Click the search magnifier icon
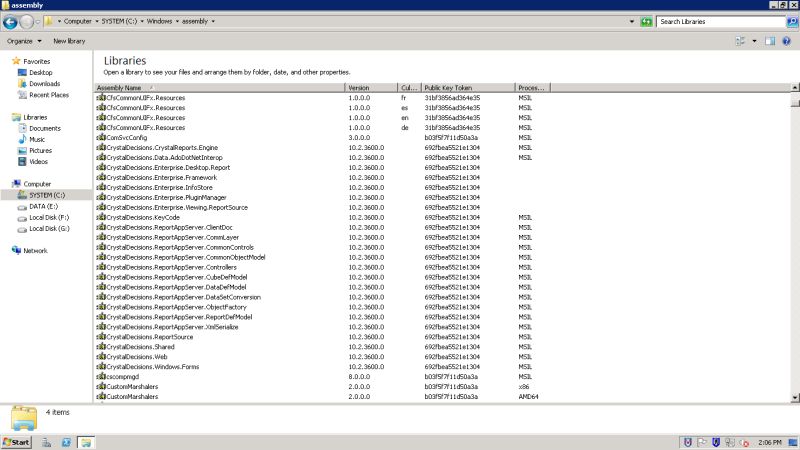The width and height of the screenshot is (800, 450). 792,21
